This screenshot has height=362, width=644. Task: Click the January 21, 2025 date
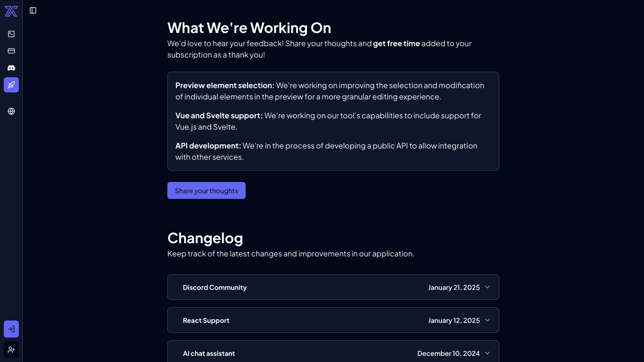(x=454, y=288)
